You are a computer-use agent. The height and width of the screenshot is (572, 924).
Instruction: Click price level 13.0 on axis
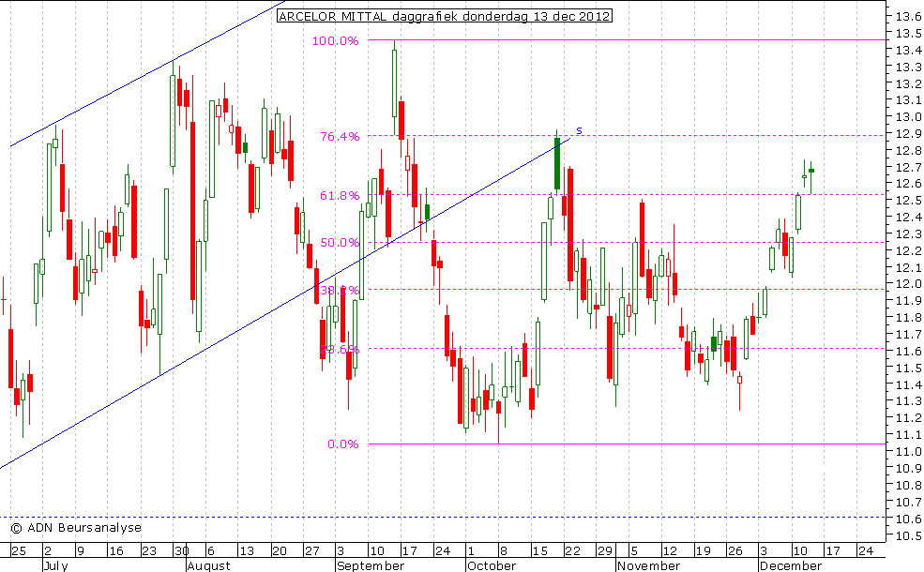908,117
